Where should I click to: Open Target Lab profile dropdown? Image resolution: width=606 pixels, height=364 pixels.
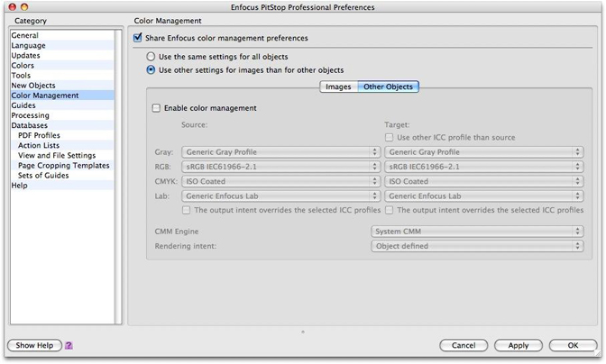(484, 196)
